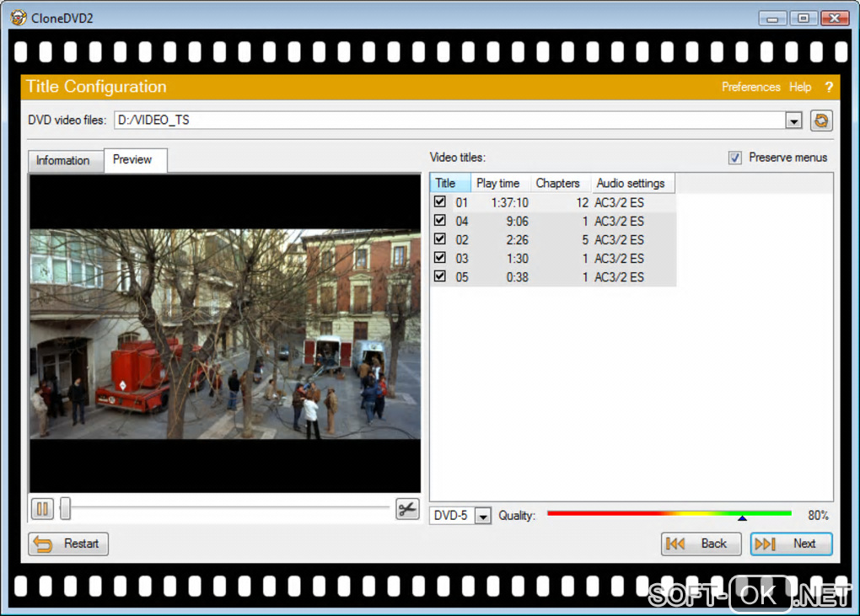The height and width of the screenshot is (616, 860).
Task: Click the 12 chapters cell of title 01
Action: tap(582, 203)
